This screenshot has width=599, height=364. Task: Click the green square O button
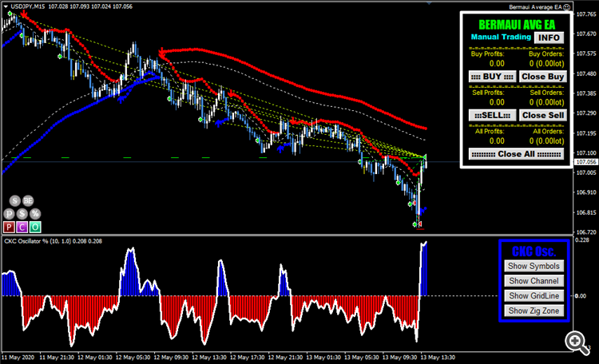click(35, 227)
